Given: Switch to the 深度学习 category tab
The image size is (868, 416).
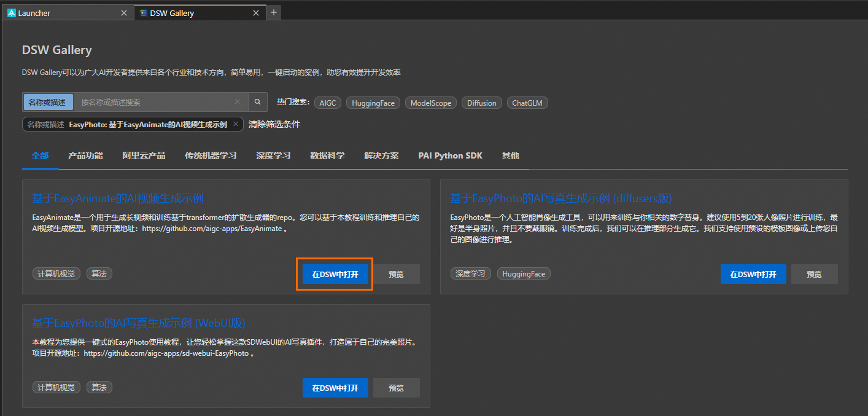Looking at the screenshot, I should coord(273,155).
